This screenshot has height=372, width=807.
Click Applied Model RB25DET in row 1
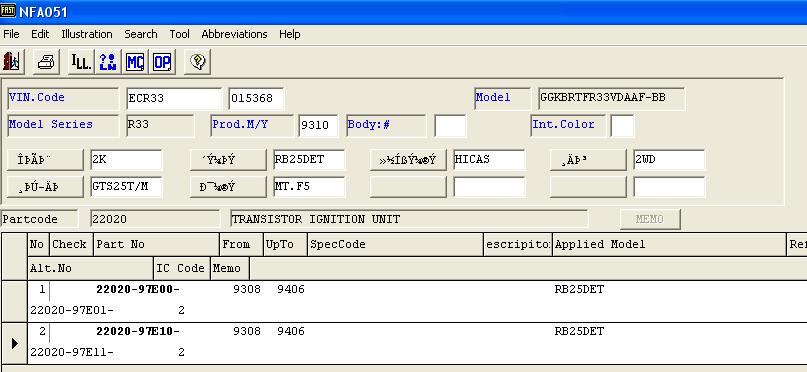pyautogui.click(x=579, y=289)
